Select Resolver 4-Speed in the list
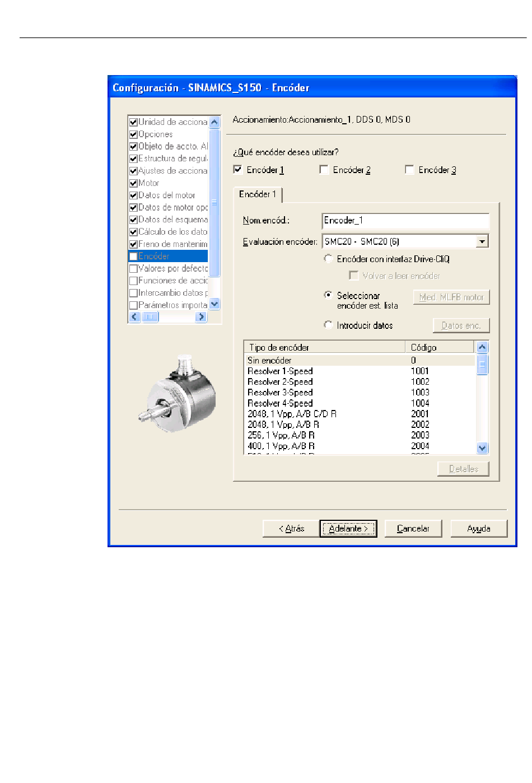This screenshot has width=532, height=783. (x=361, y=403)
